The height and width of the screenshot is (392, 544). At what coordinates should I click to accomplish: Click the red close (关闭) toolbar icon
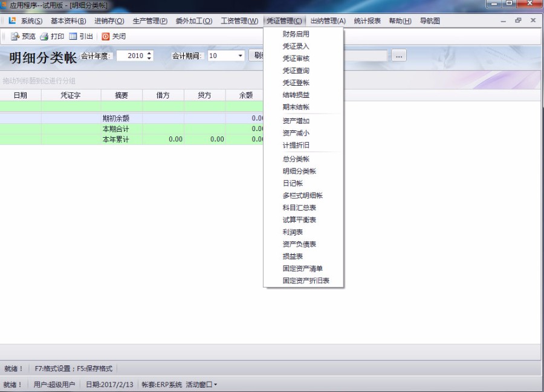point(105,36)
